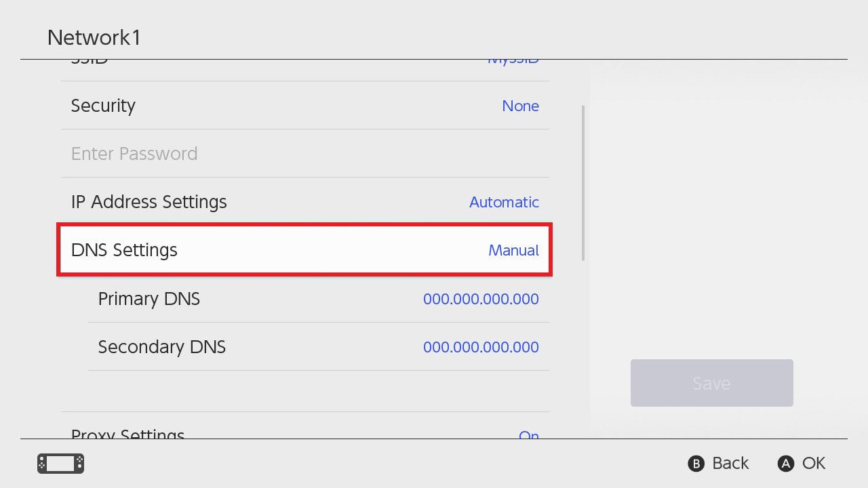Click the OK label in the footer
This screenshot has width=868, height=488.
tap(813, 463)
